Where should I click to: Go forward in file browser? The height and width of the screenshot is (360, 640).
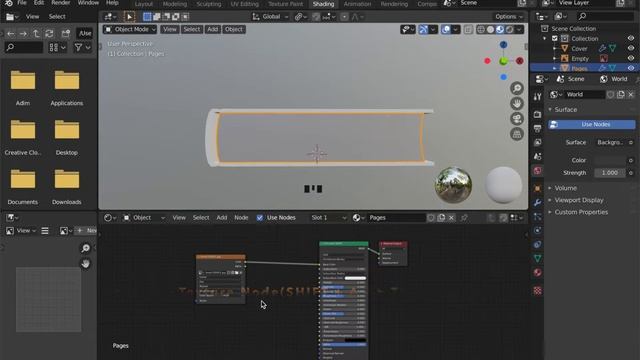pos(23,33)
